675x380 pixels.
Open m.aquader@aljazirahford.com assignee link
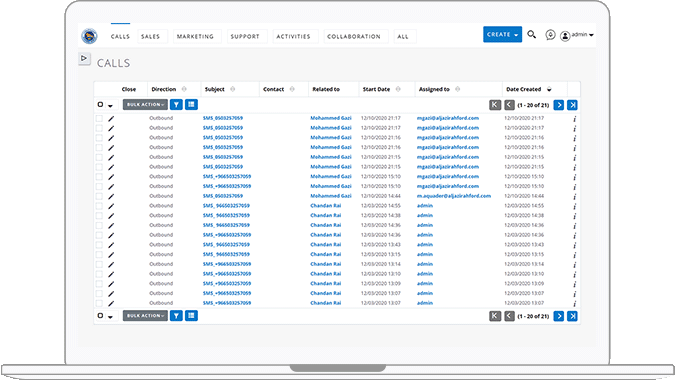pyautogui.click(x=454, y=196)
